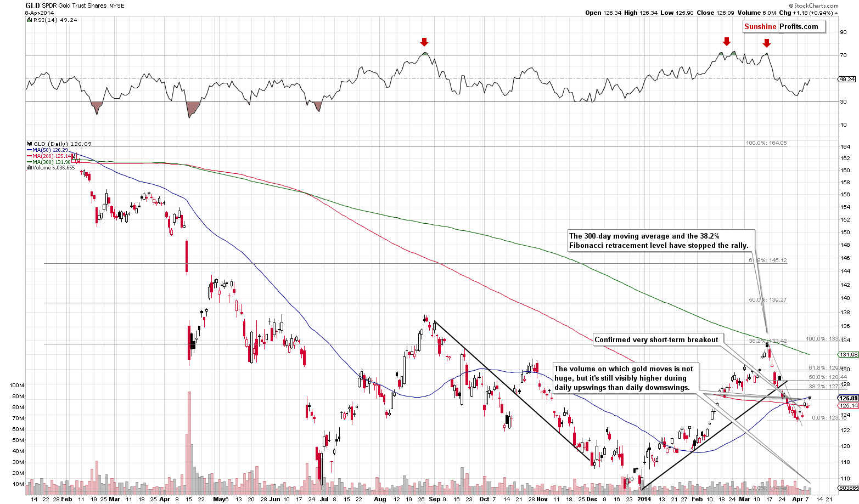
Task: Click the 90 level on RSI scale
Action: 844,32
